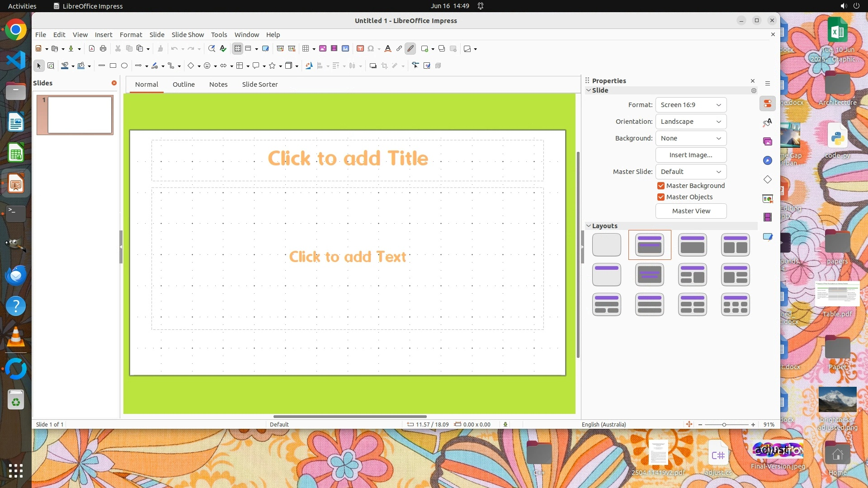Select the Rectangle drawing tool
The width and height of the screenshot is (868, 488).
click(113, 66)
